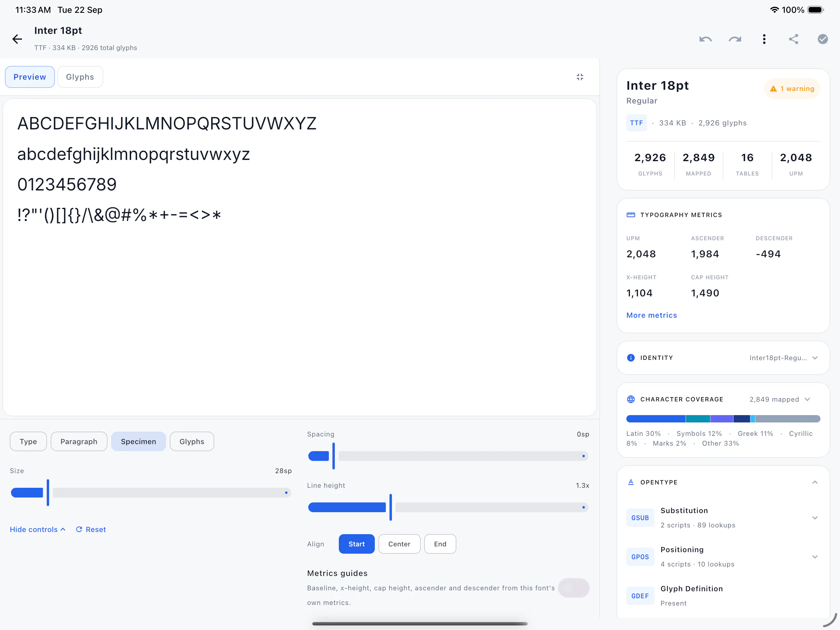Click the punctuation specimen line

pyautogui.click(x=119, y=215)
